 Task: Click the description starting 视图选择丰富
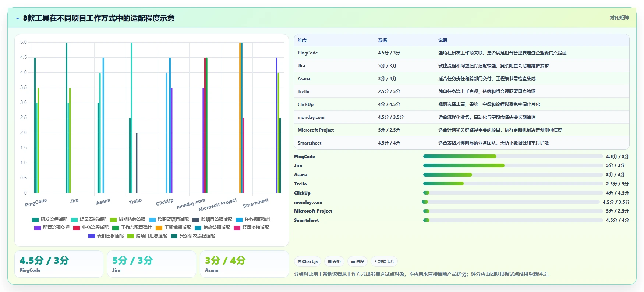click(x=489, y=104)
